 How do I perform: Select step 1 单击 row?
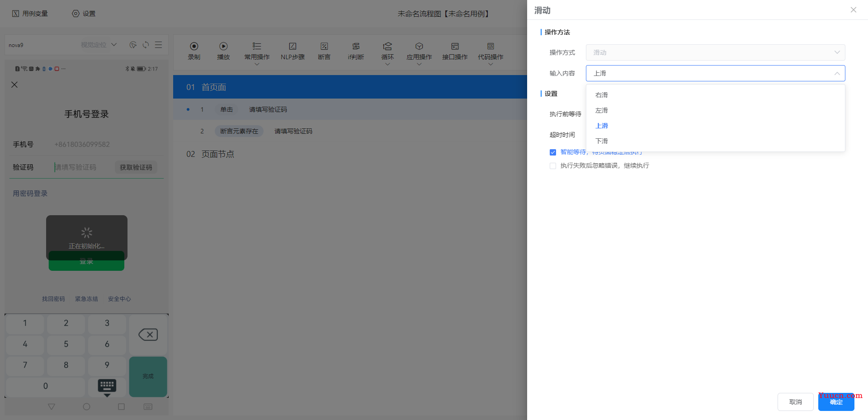350,109
